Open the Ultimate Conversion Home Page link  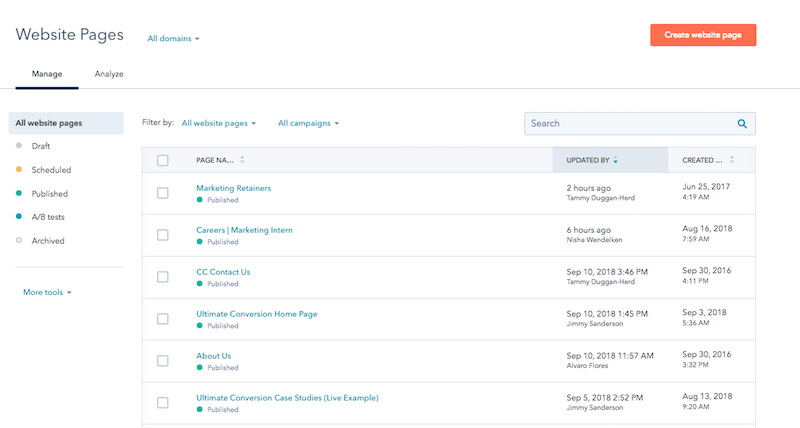[x=257, y=314]
